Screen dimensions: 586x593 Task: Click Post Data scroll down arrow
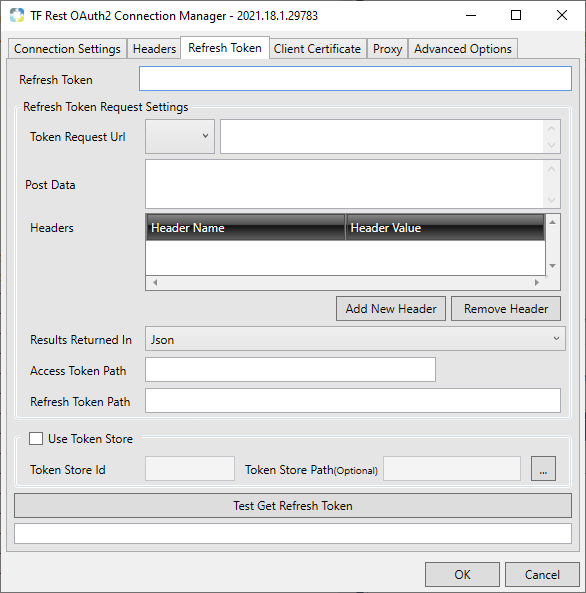(552, 200)
